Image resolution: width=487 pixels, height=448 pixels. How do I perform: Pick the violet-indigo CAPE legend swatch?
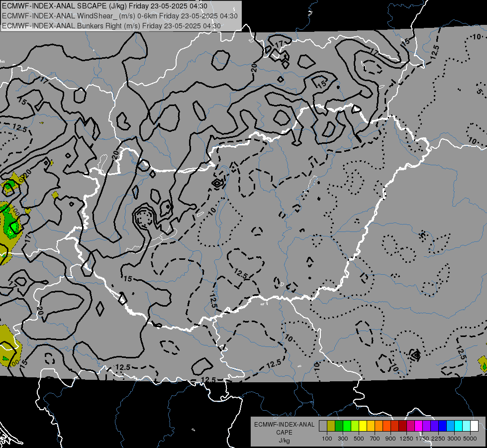434,426
